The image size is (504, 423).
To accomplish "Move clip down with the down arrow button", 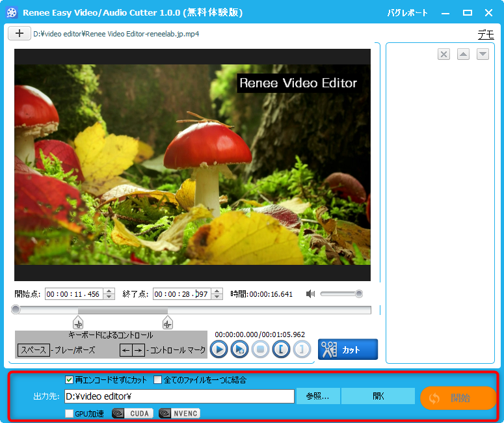I will pyautogui.click(x=483, y=54).
